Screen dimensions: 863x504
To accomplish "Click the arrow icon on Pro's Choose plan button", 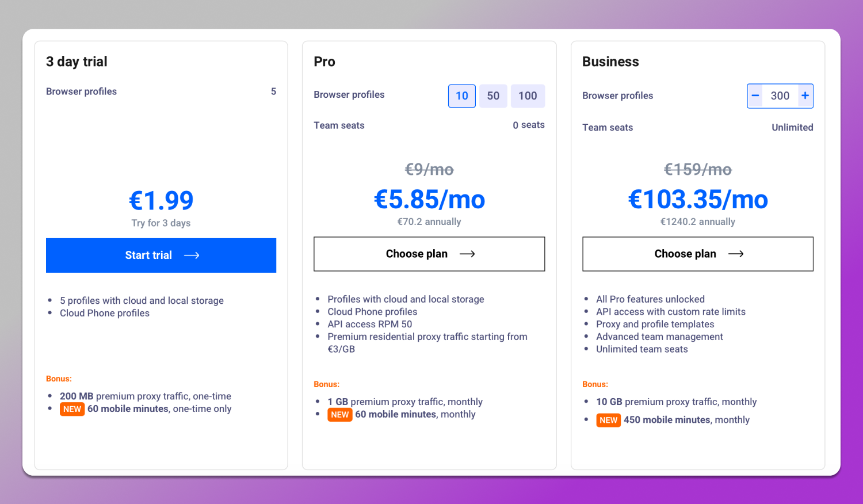I will (467, 254).
